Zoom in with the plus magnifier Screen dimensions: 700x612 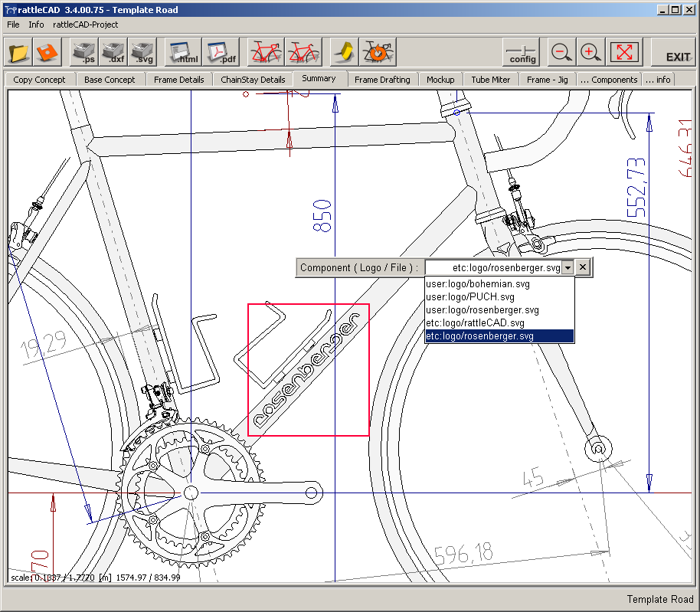tap(590, 53)
